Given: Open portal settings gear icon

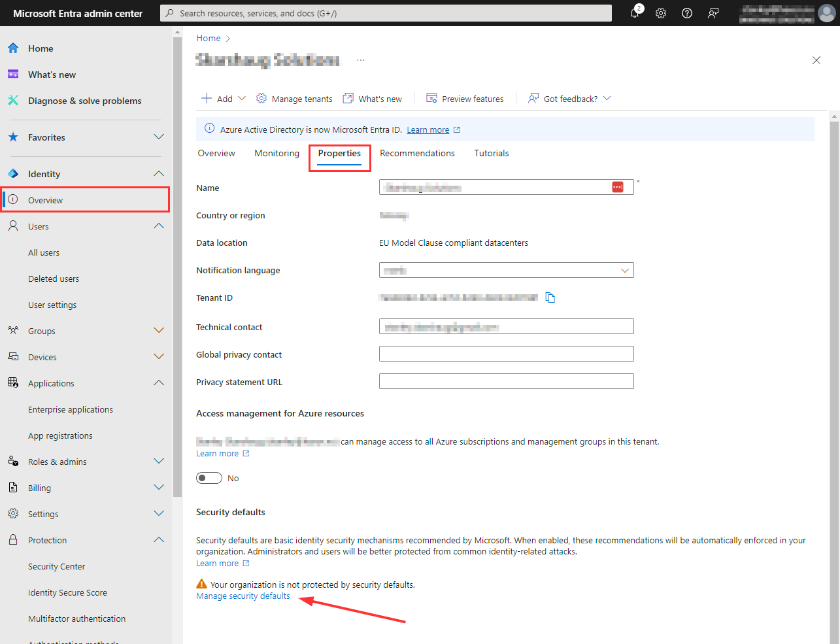Looking at the screenshot, I should [661, 13].
